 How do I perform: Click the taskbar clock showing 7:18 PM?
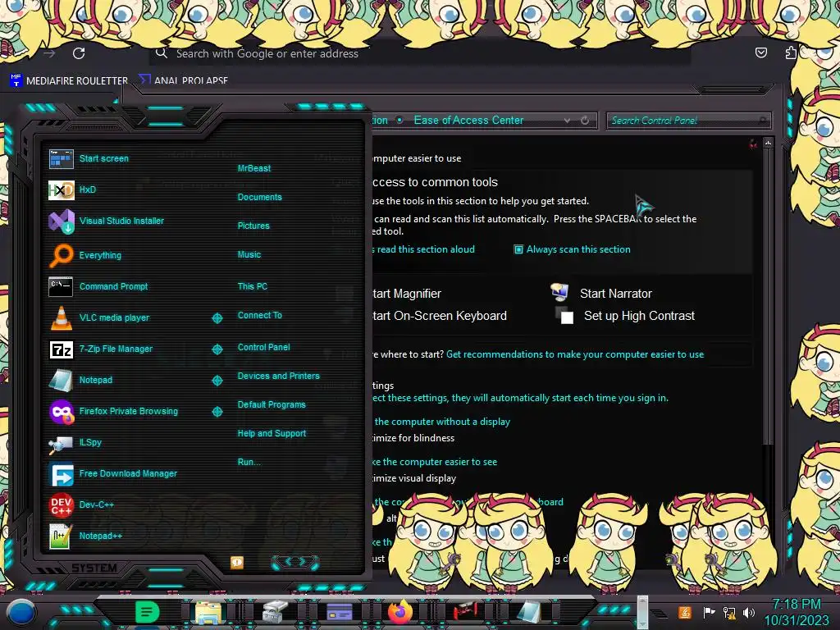pos(797,612)
